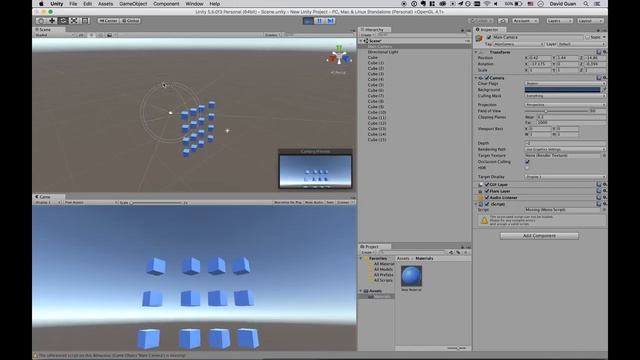Click the Background color swatch

pos(562,89)
